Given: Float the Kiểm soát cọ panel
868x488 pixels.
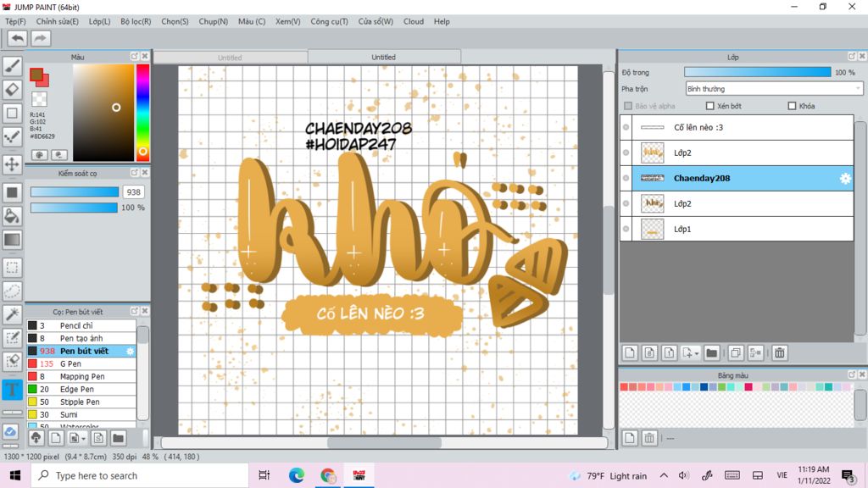Looking at the screenshot, I should click(135, 173).
